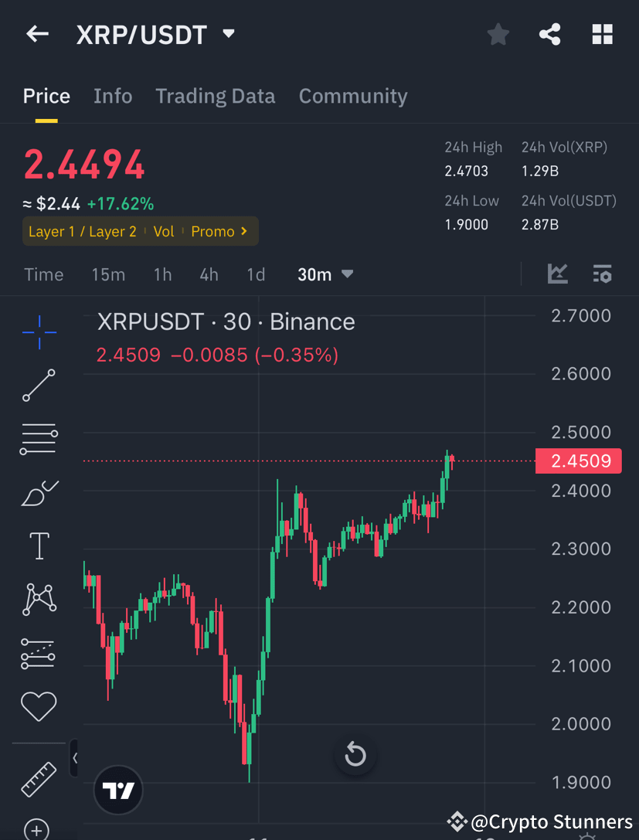Tap the share icon
Image resolution: width=639 pixels, height=840 pixels.
click(x=549, y=34)
